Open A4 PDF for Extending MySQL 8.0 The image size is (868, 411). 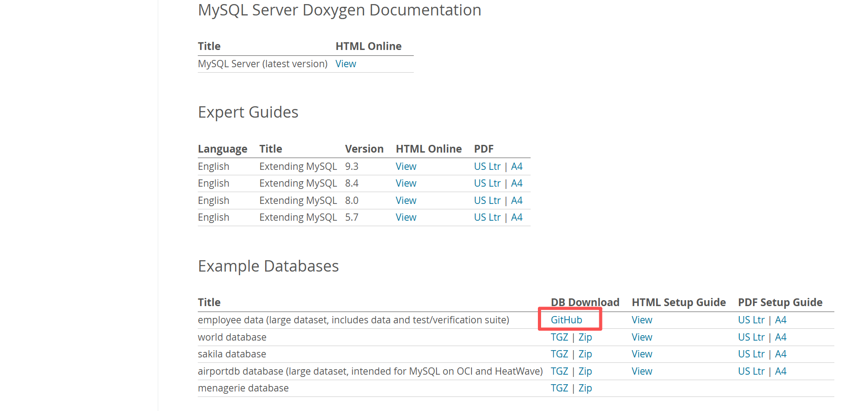[517, 200]
